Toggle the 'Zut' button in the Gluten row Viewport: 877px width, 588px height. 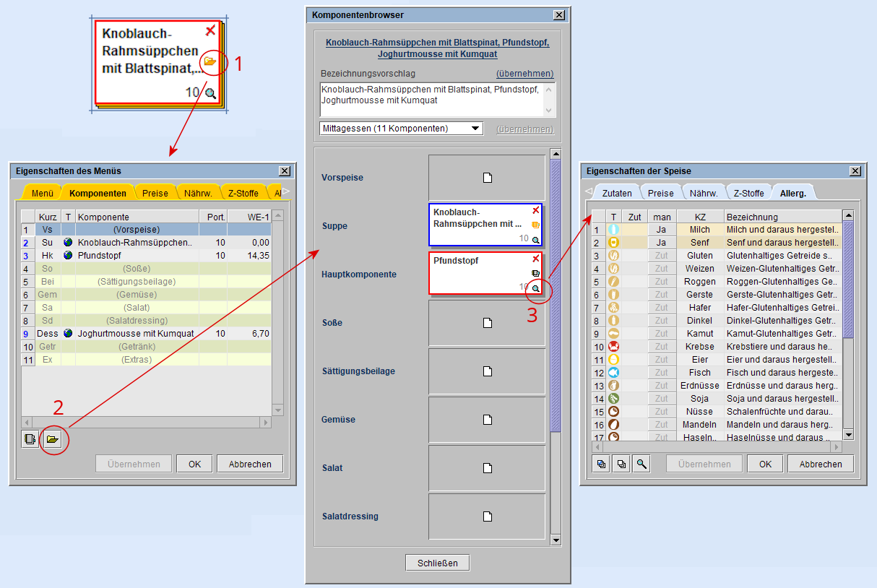pos(661,256)
